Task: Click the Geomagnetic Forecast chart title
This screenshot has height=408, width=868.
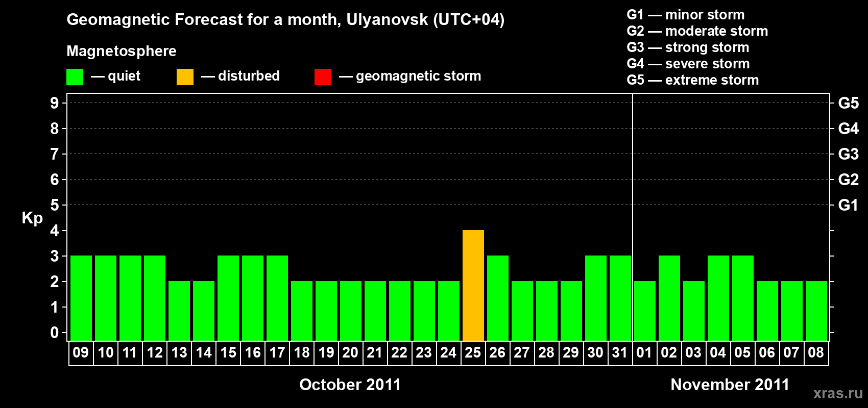Action: 285,20
